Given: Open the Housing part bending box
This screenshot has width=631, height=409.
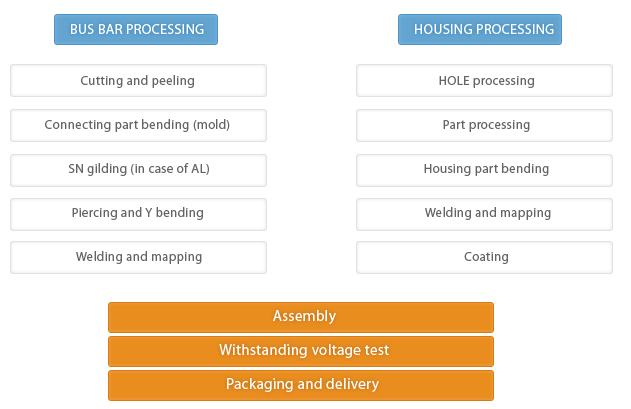Looking at the screenshot, I should pos(486,169).
